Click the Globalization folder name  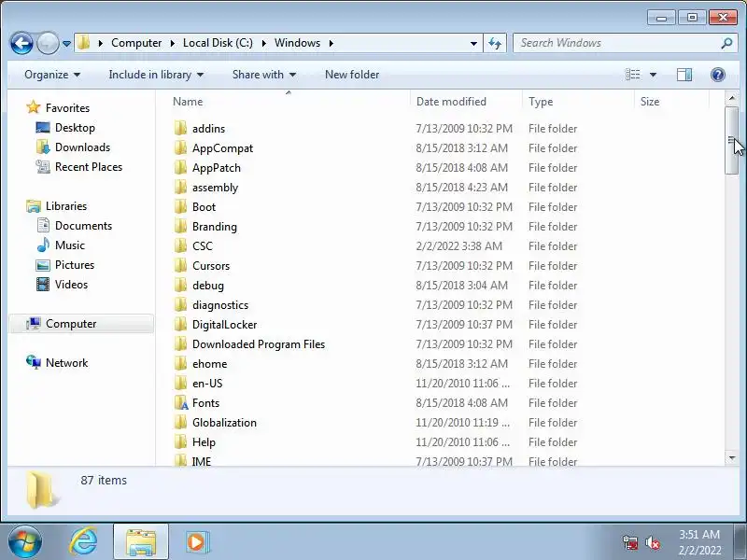(x=224, y=423)
